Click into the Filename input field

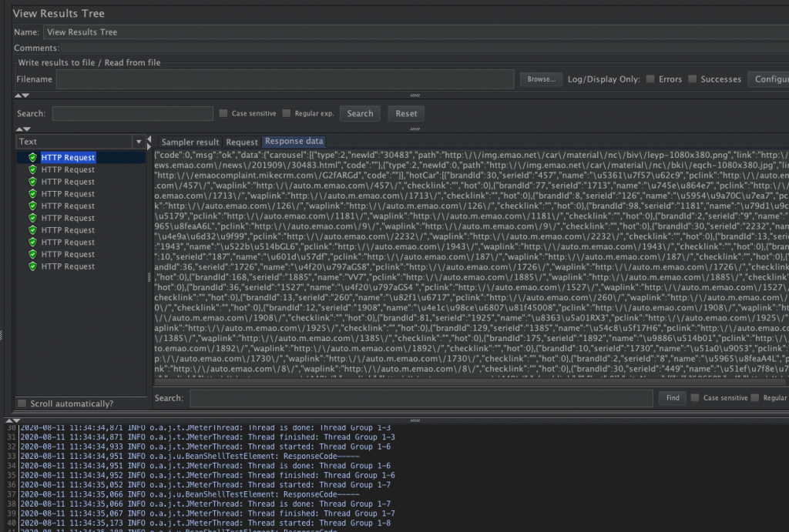tap(285, 79)
